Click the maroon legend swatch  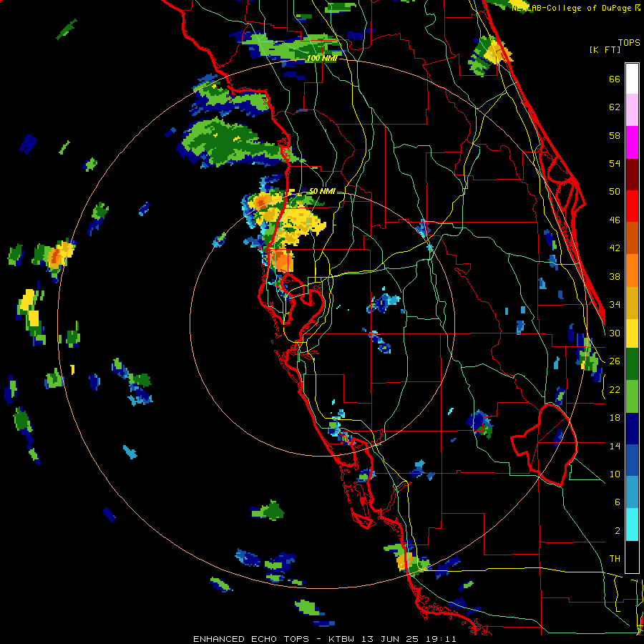click(632, 175)
